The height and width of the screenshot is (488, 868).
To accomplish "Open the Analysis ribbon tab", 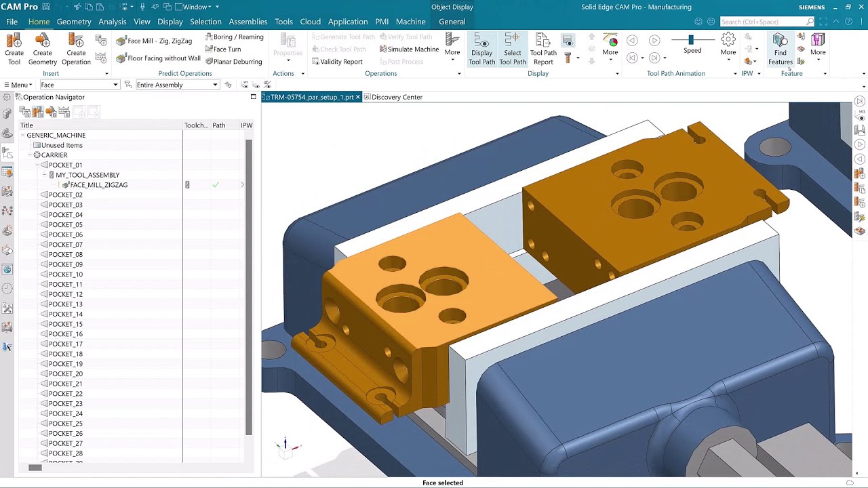I will click(x=113, y=22).
